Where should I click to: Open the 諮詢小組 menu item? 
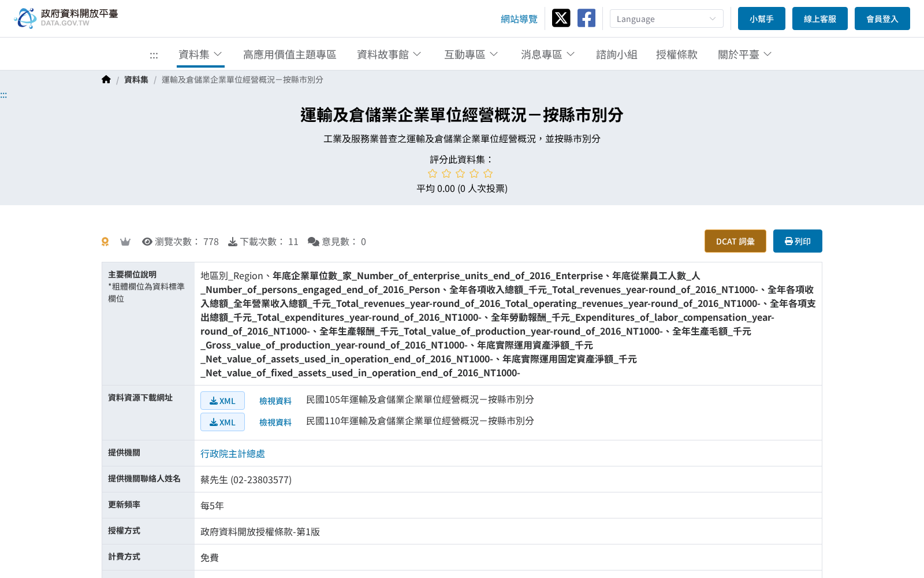[x=616, y=54]
